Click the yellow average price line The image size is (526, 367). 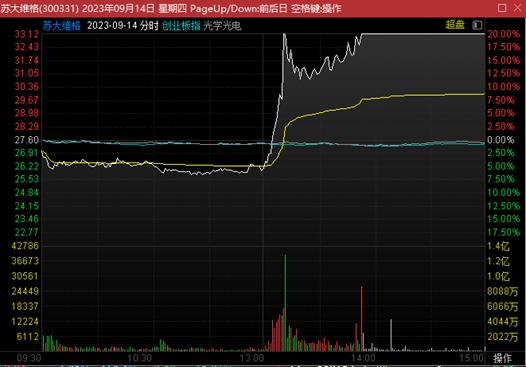pos(423,95)
